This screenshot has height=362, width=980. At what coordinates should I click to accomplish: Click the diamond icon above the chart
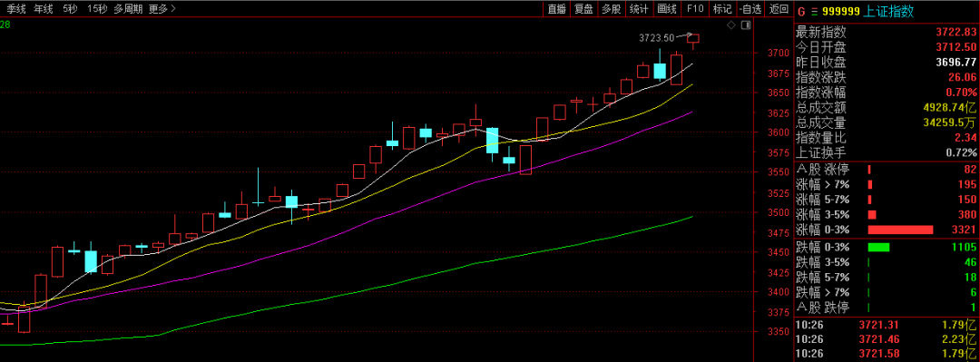pos(730,25)
